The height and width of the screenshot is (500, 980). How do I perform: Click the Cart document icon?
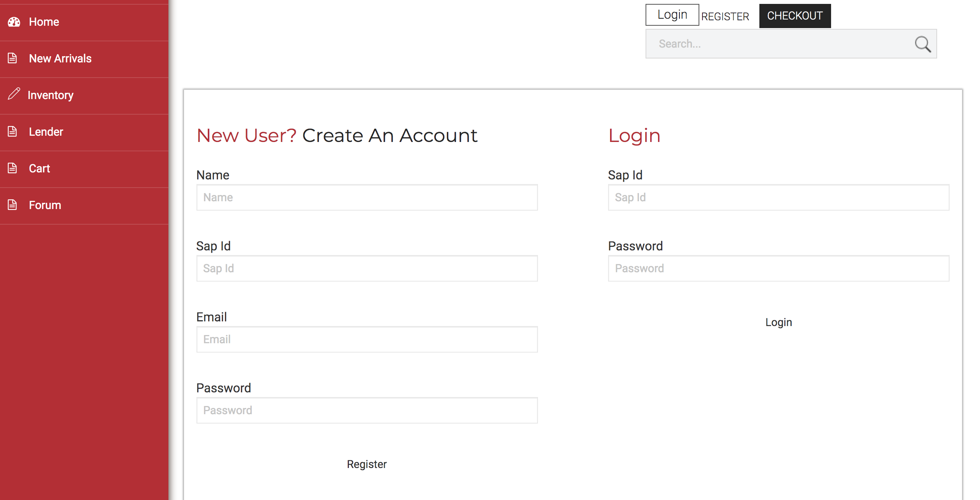click(12, 168)
